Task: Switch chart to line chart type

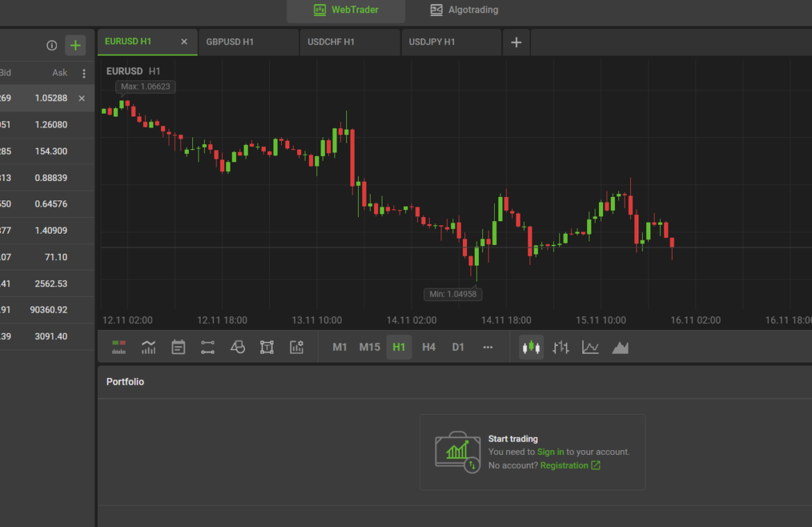Action: pyautogui.click(x=591, y=347)
